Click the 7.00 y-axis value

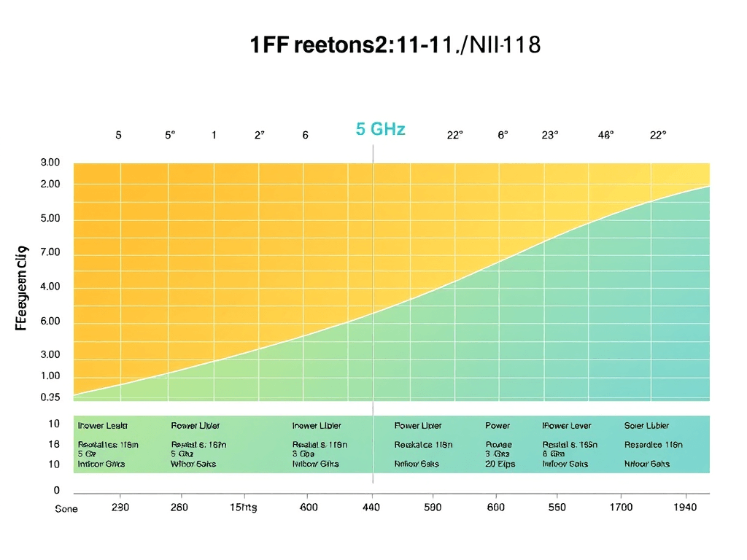[x=50, y=252]
